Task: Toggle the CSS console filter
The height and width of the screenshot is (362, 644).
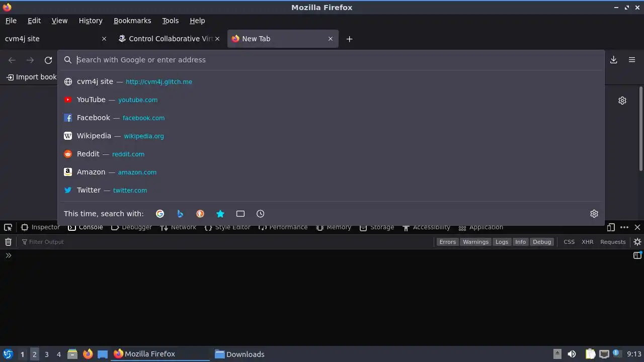Action: tap(569, 242)
